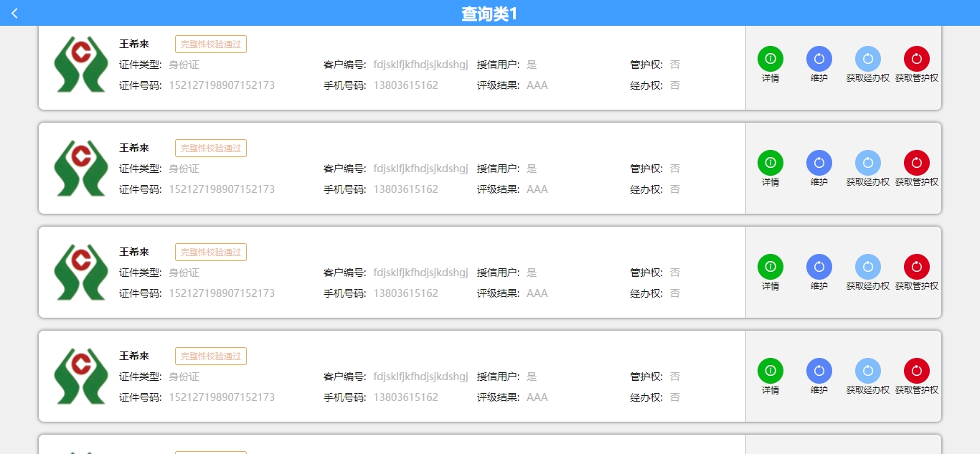Click the phone number 13803615162 on first card

[x=406, y=85]
